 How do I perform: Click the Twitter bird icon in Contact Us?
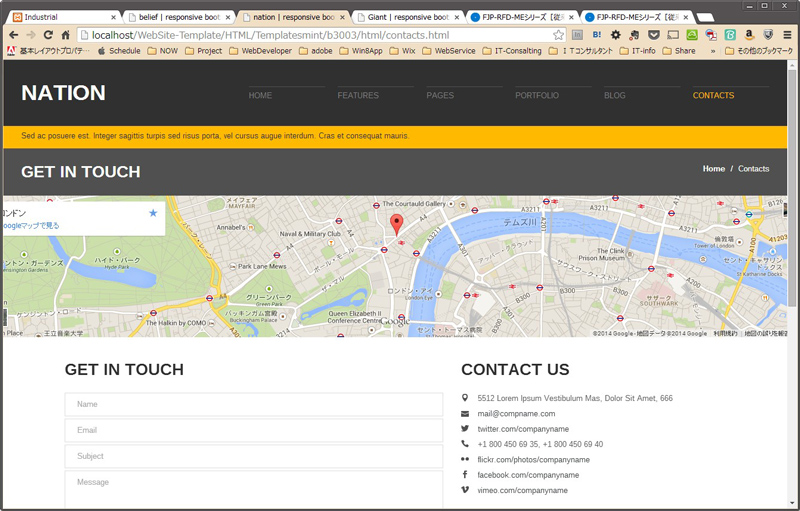465,428
